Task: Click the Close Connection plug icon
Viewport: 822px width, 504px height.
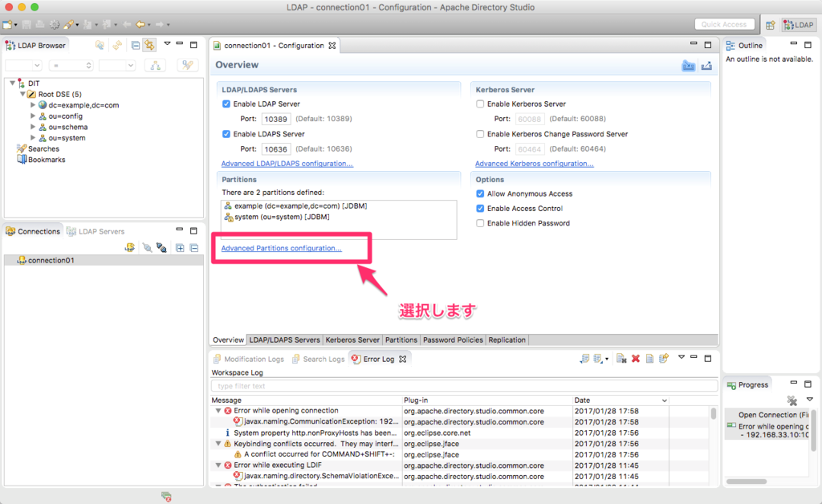Action: coord(161,247)
